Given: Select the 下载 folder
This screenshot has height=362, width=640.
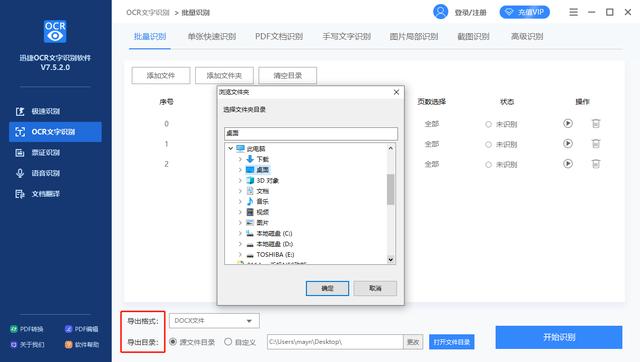Looking at the screenshot, I should (262, 159).
